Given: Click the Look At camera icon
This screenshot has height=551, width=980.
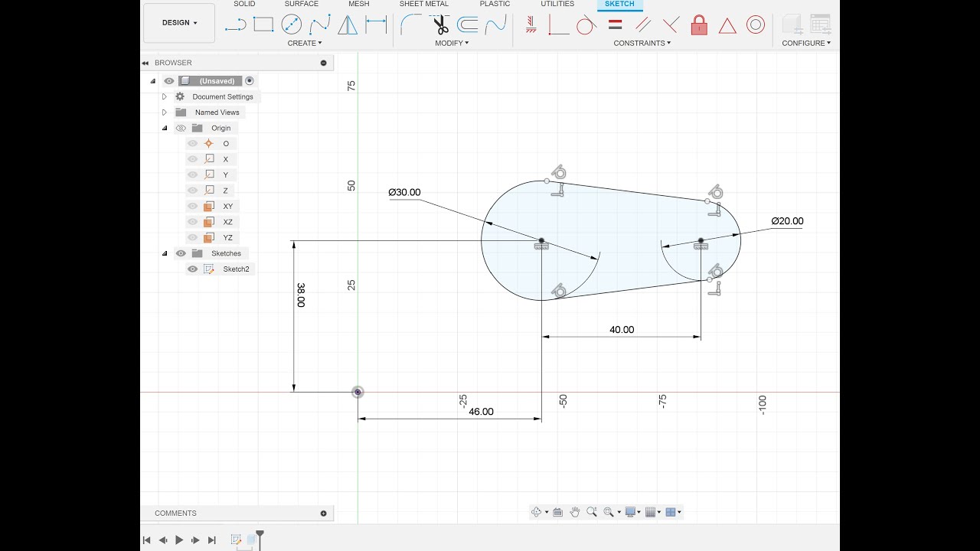Looking at the screenshot, I should point(557,512).
